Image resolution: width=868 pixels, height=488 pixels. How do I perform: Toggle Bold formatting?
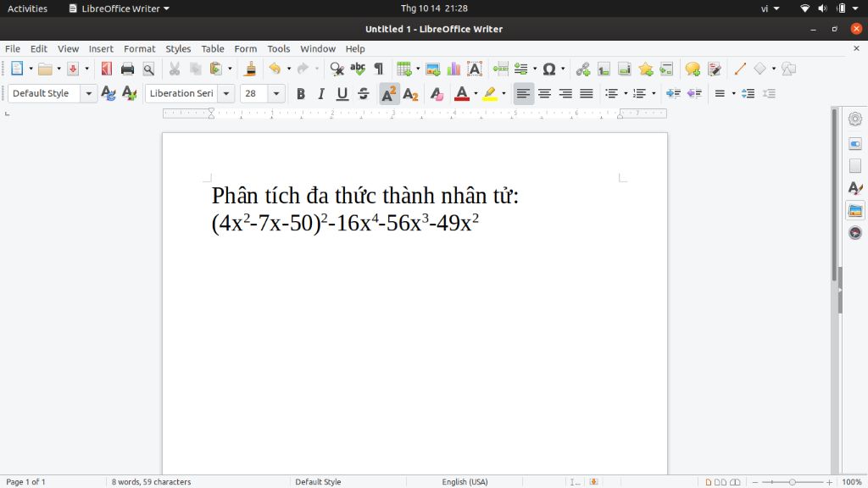301,93
